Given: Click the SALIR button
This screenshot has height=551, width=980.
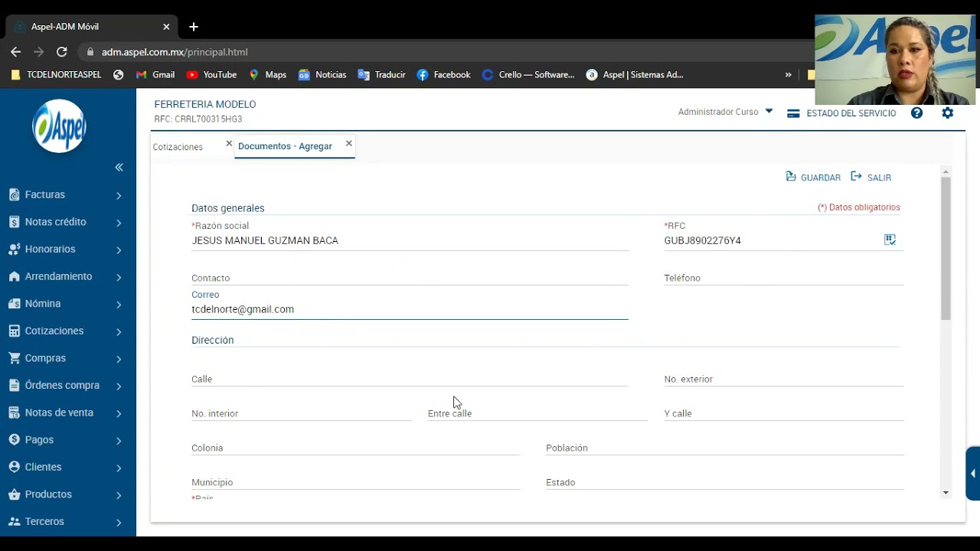Looking at the screenshot, I should pyautogui.click(x=871, y=178).
